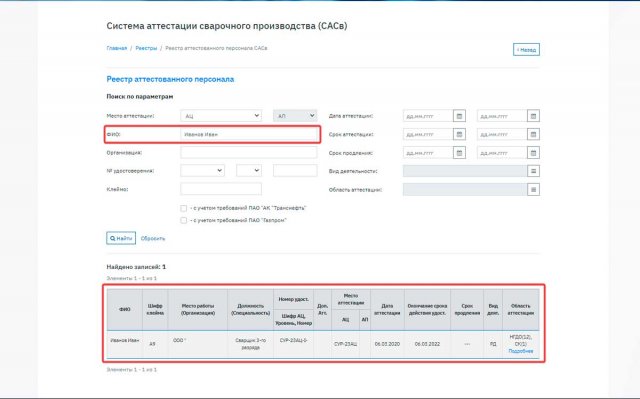
Task: Open calendar for attestation term end
Action: tap(533, 134)
